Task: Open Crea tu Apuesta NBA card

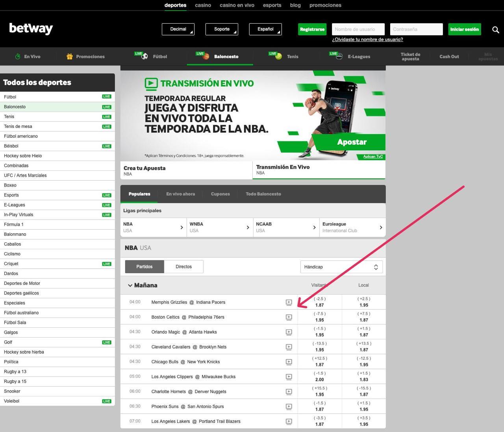Action: point(186,170)
